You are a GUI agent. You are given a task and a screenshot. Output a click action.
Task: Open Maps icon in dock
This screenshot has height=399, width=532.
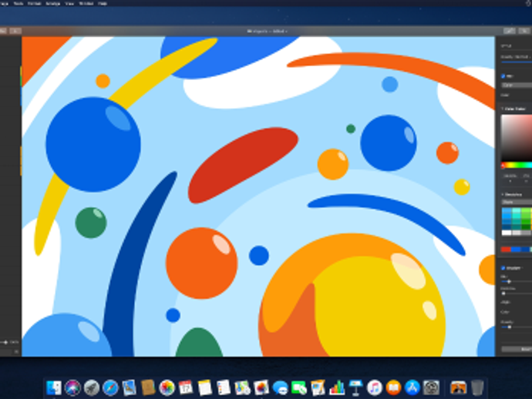(x=242, y=387)
